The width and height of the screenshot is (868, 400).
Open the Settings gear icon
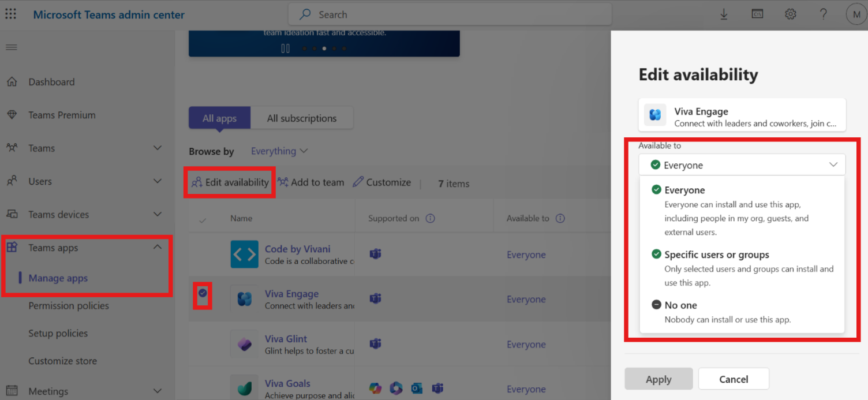(x=791, y=14)
